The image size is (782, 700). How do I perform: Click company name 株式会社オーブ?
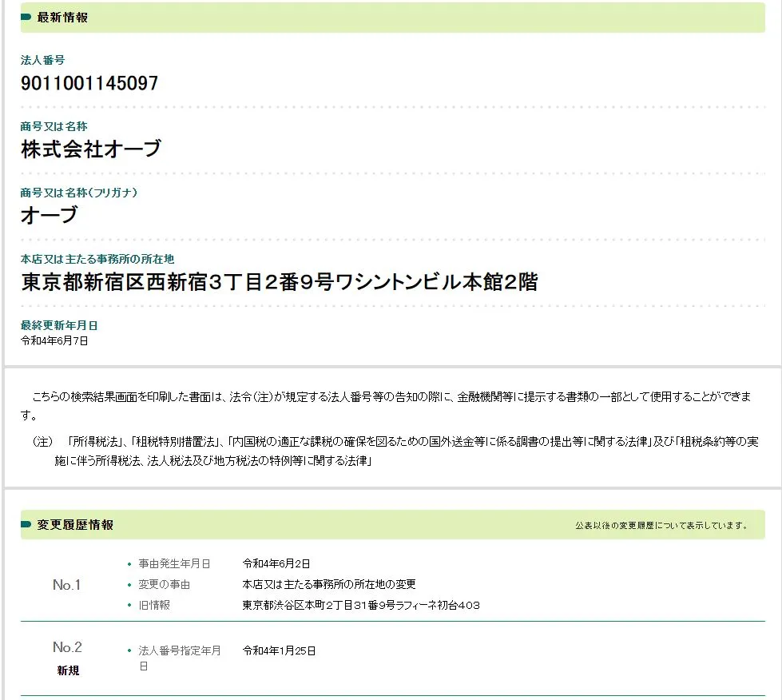pos(91,149)
